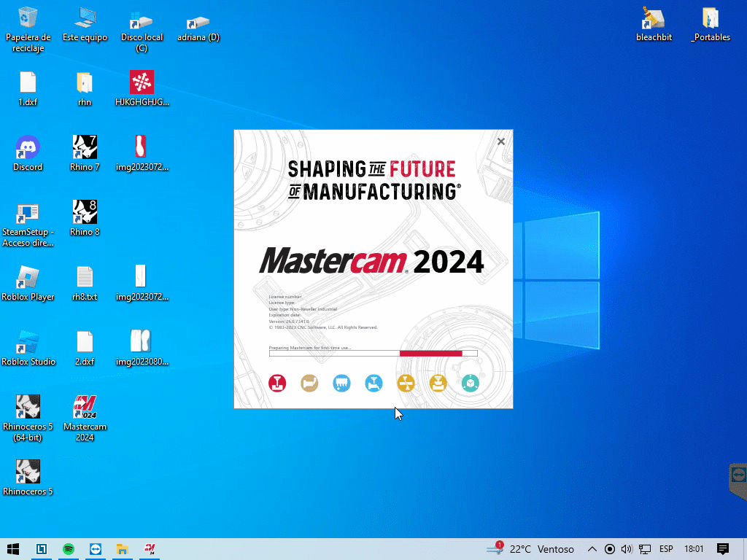Show hidden system tray icons
747x560 pixels.
point(592,549)
